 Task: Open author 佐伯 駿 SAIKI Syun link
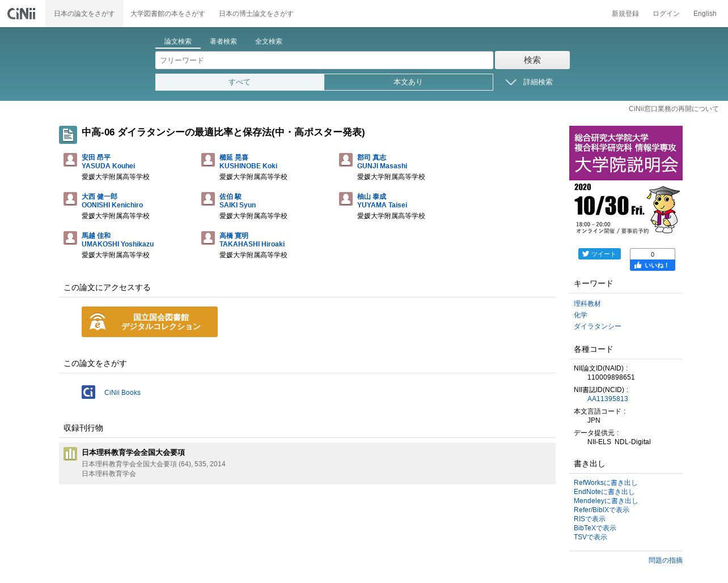pos(238,201)
